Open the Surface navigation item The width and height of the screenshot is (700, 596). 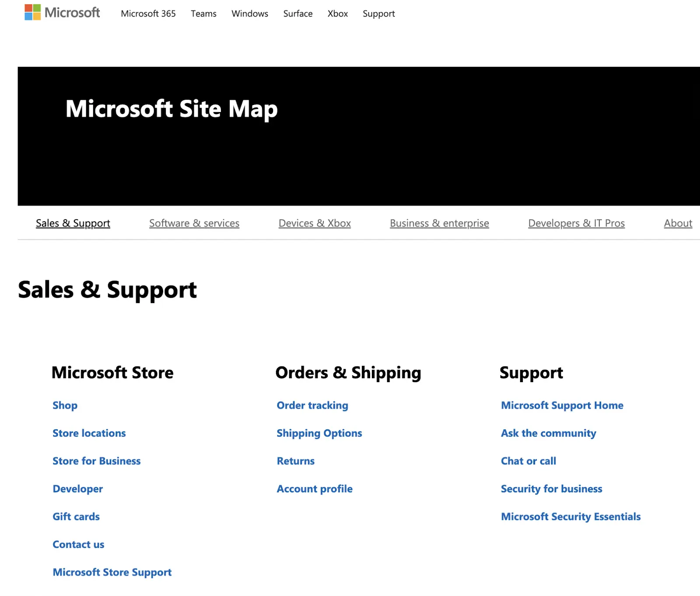(297, 14)
